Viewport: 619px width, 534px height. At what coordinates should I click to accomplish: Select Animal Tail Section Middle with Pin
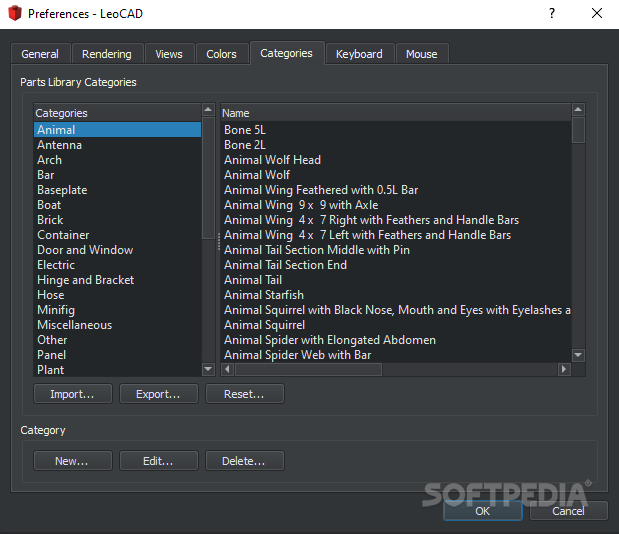pyautogui.click(x=396, y=250)
